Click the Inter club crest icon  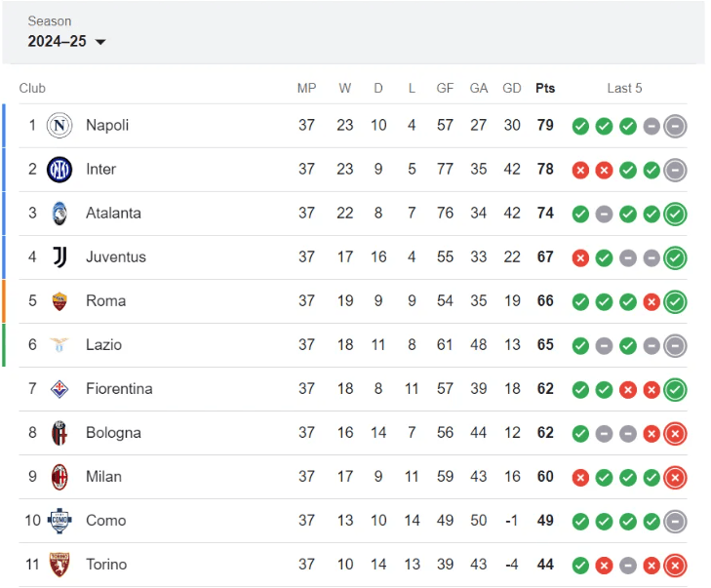coord(60,169)
